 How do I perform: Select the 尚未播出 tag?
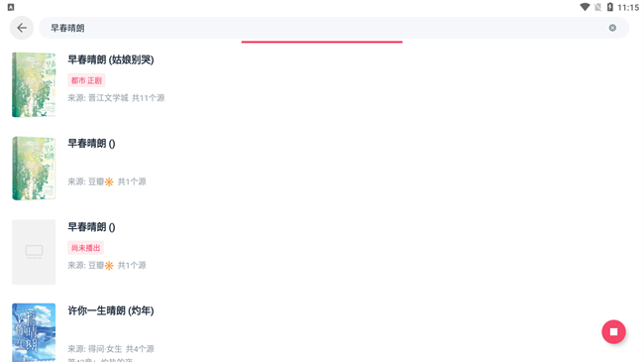(85, 248)
